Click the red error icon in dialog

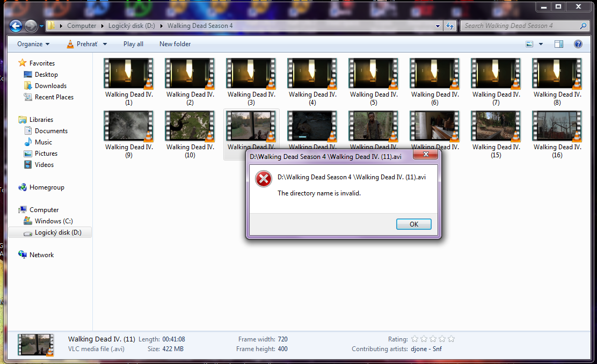(x=264, y=179)
